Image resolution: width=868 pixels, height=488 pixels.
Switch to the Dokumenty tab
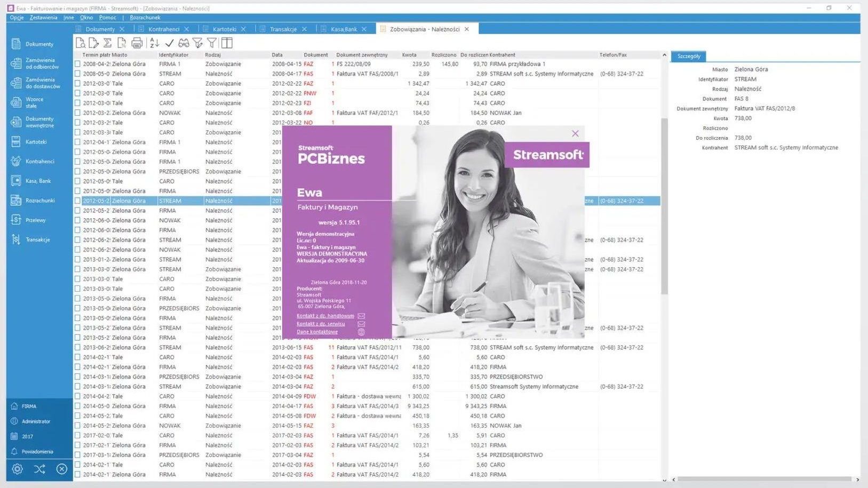(100, 29)
